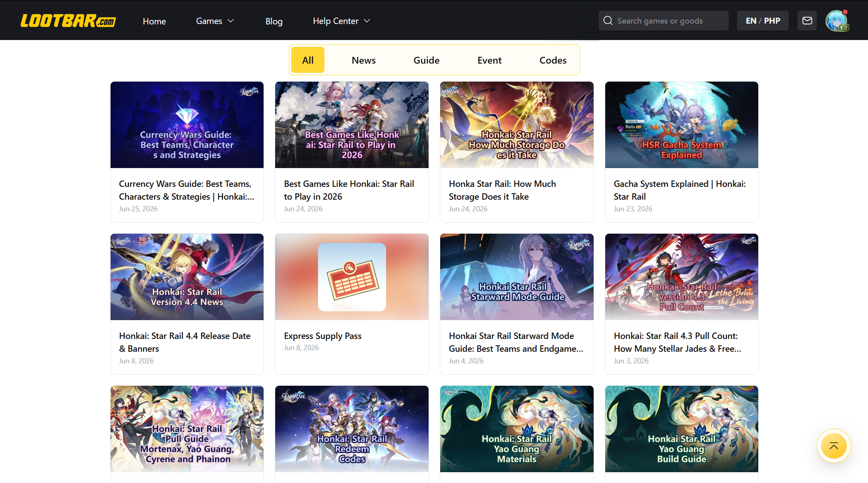Expand the Games dropdown chevron
Viewport: 868px width, 483px height.
pyautogui.click(x=231, y=21)
